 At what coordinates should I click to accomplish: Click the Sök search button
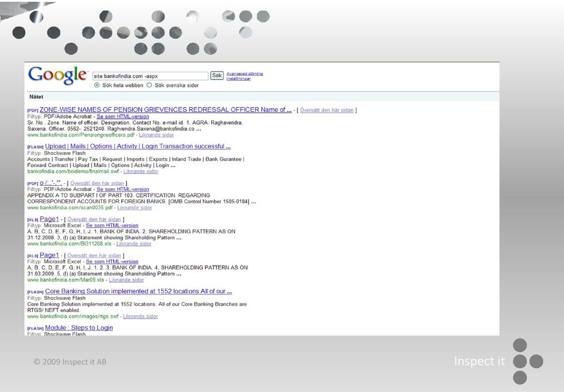tap(217, 75)
